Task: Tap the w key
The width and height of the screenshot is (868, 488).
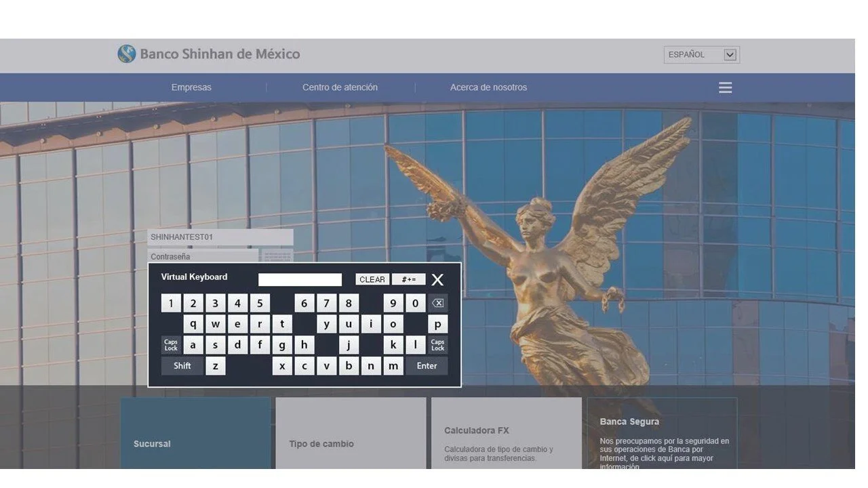Action: pos(216,324)
